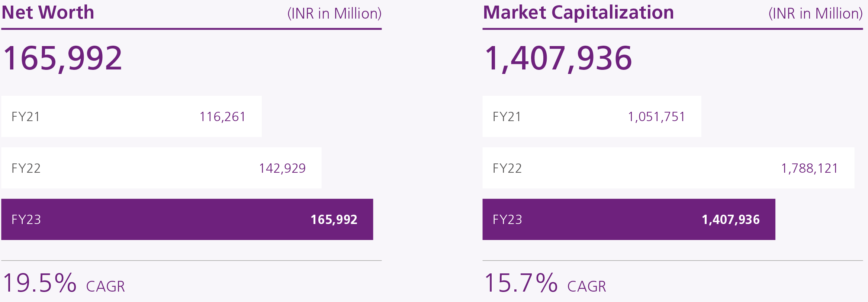The image size is (868, 302).
Task: Click the bold 165,992 bar value
Action: (x=334, y=220)
